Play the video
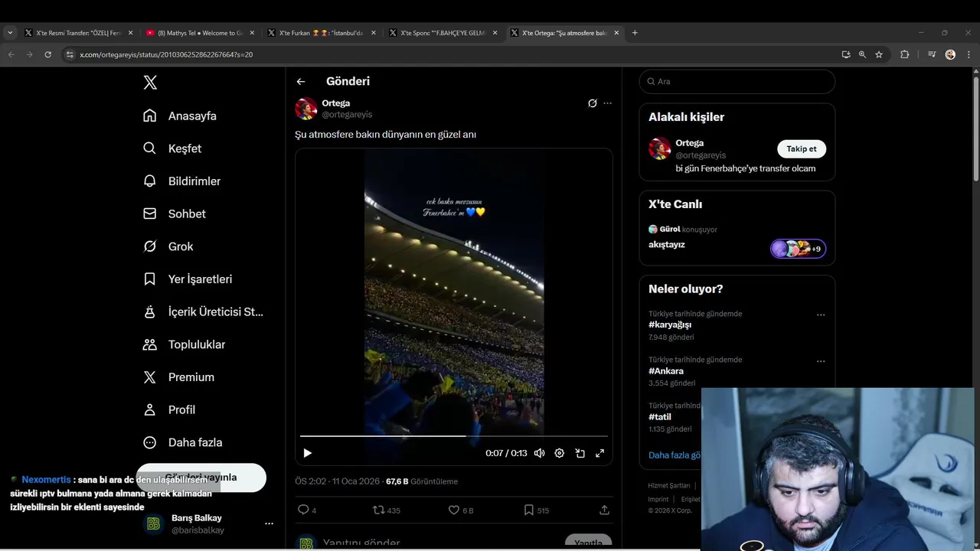 307,453
